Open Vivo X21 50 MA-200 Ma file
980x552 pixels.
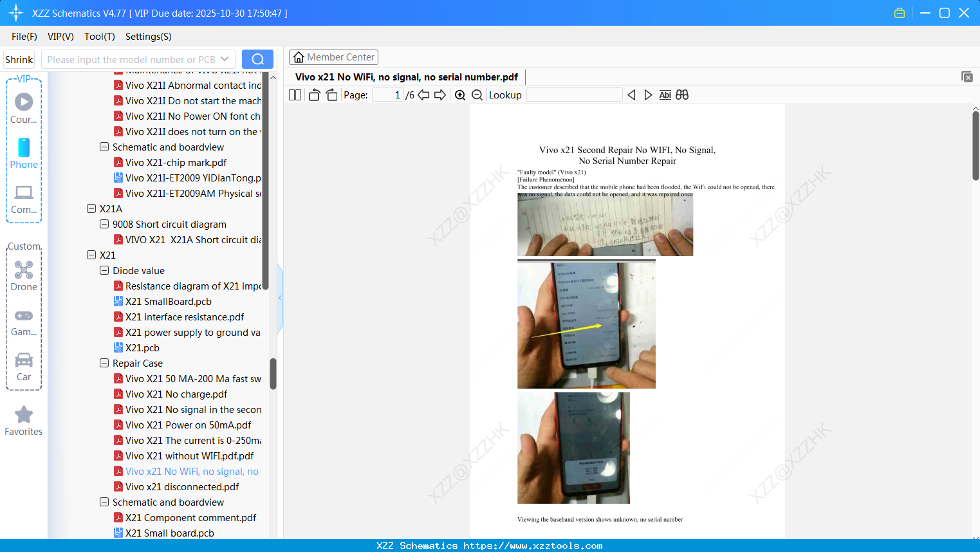[x=187, y=379]
